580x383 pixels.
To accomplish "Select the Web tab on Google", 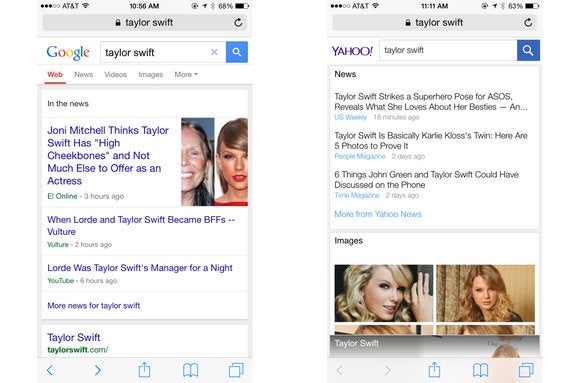I will pos(55,74).
